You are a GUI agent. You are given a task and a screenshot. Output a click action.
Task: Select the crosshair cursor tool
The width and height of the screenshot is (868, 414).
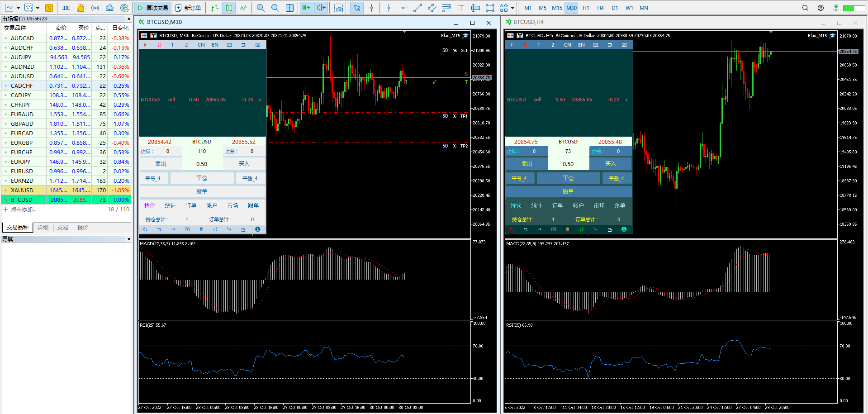click(372, 8)
